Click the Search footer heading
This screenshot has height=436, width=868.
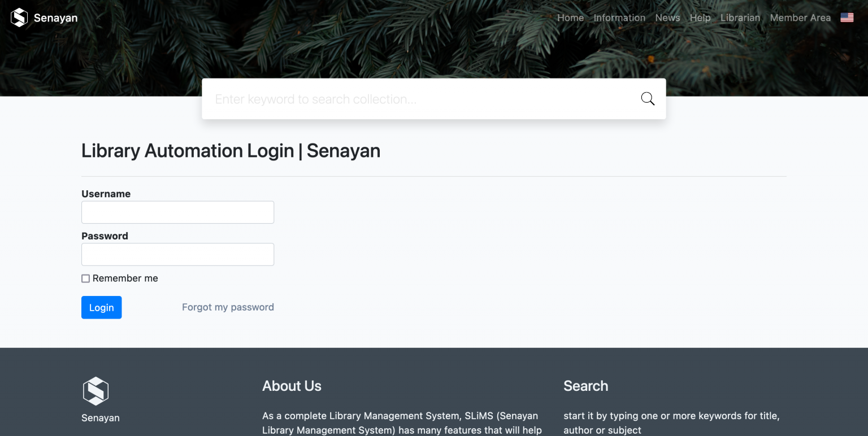(x=585, y=386)
